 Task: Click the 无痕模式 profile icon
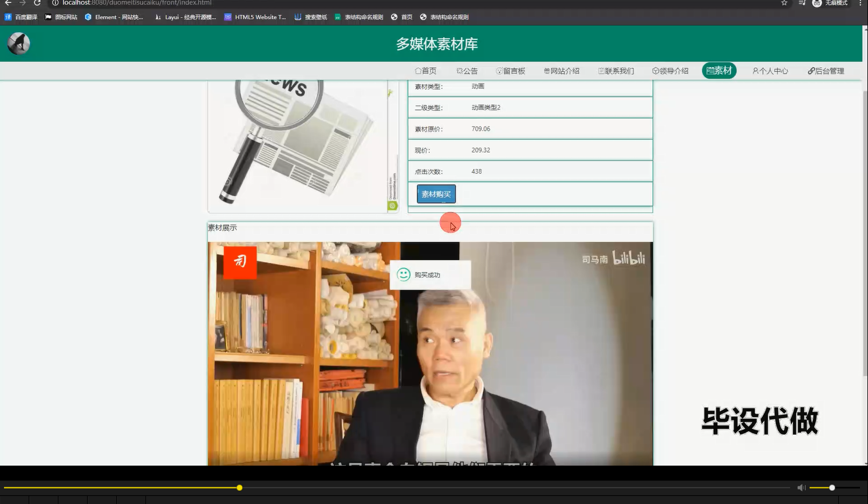tap(816, 3)
